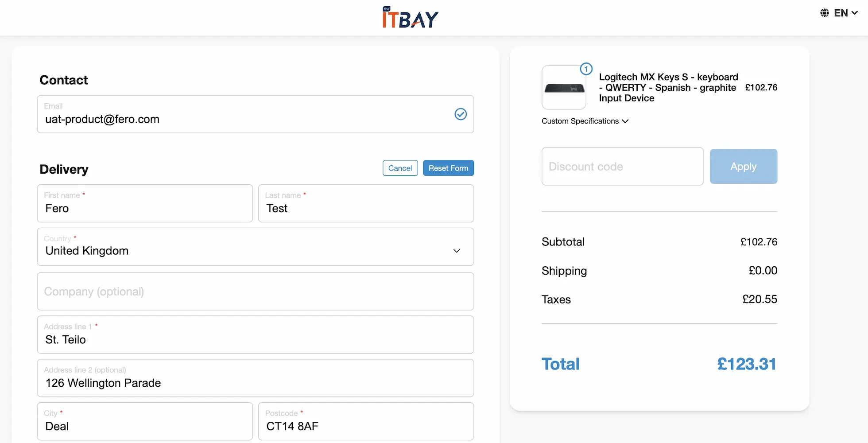Viewport: 868px width, 443px height.
Task: Click the Last name field
Action: coord(366,203)
